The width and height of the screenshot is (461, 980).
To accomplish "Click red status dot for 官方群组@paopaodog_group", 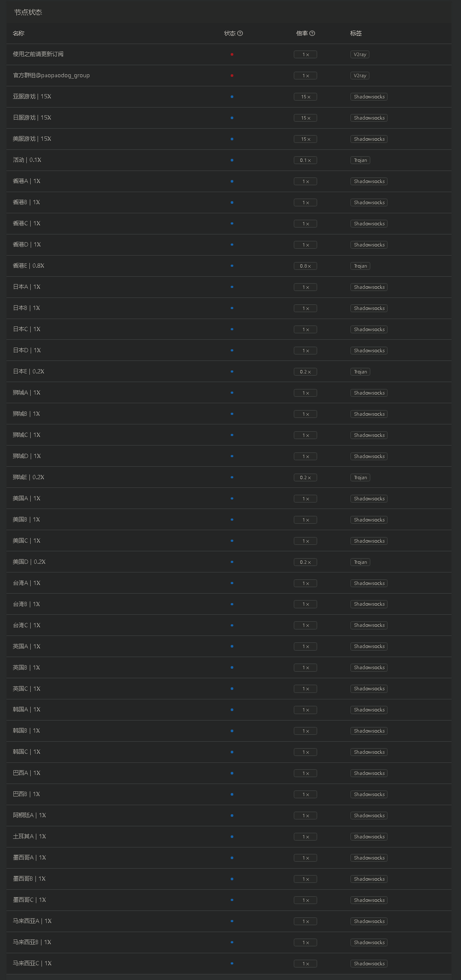I will pyautogui.click(x=232, y=76).
